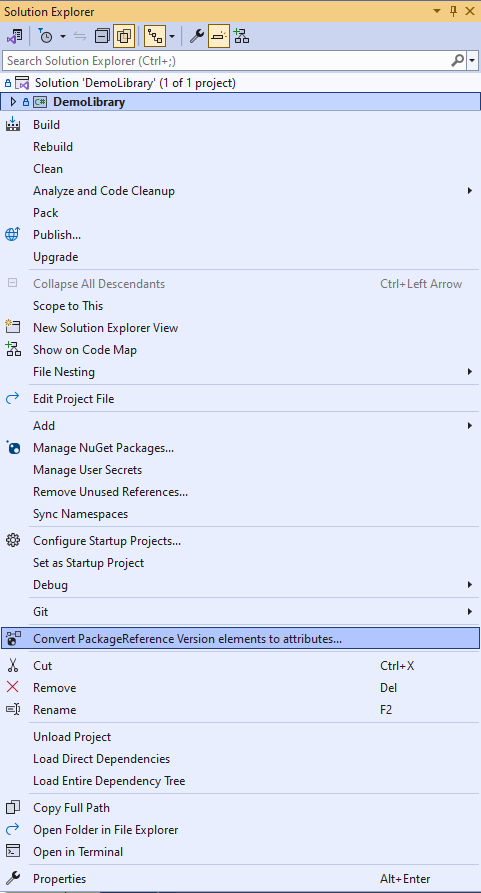Expand Analyze and Code Cleanup arrow
The image size is (481, 893).
point(470,191)
